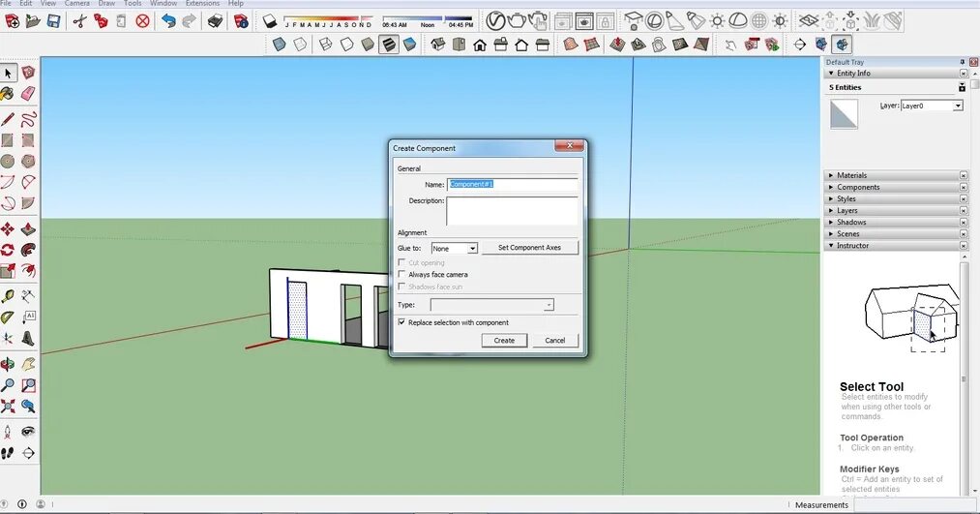Select the Move tool
Screen dimensions: 980x514
point(7,228)
